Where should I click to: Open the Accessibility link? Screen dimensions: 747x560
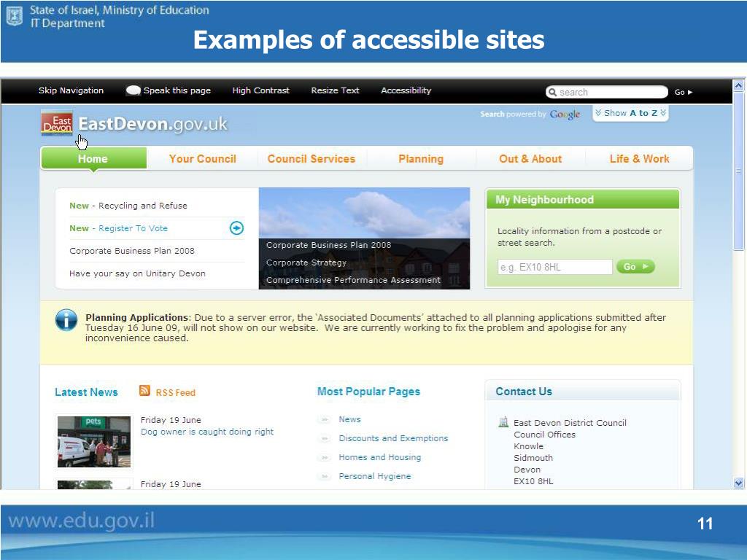406,90
